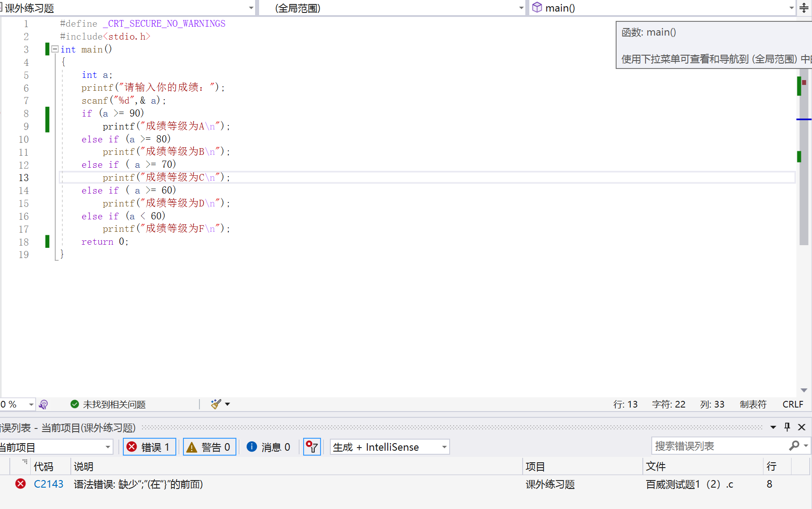The width and height of the screenshot is (812, 509).
Task: Click the printf 成绩等级为B line
Action: pos(166,152)
